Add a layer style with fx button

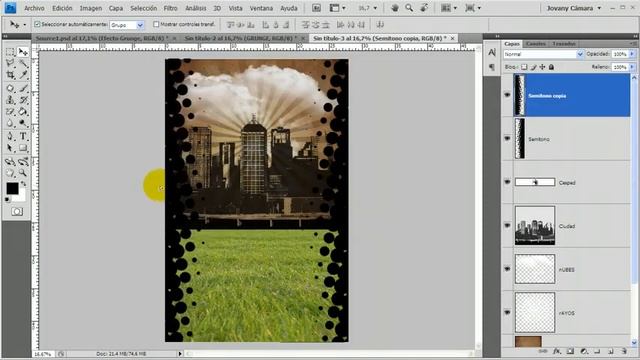click(556, 351)
